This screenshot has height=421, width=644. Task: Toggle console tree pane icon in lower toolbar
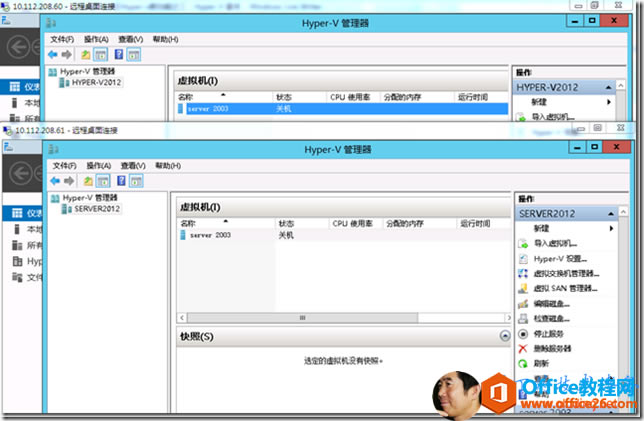click(103, 181)
